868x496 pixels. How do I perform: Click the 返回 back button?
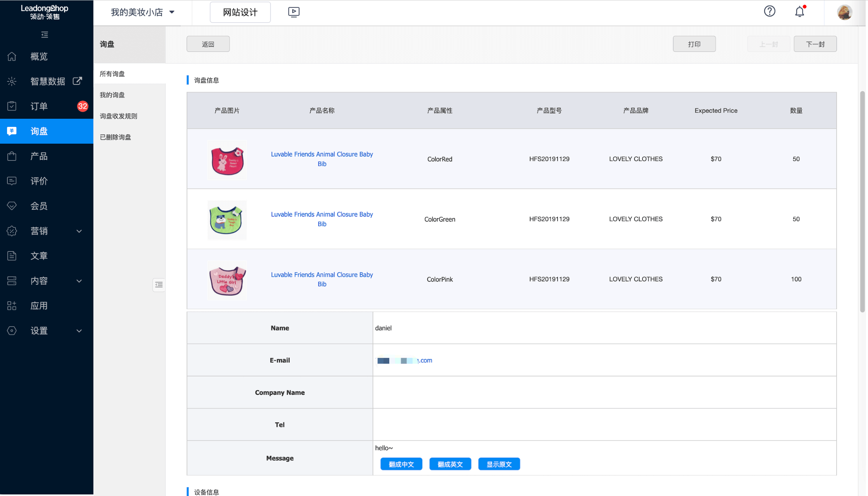(208, 44)
